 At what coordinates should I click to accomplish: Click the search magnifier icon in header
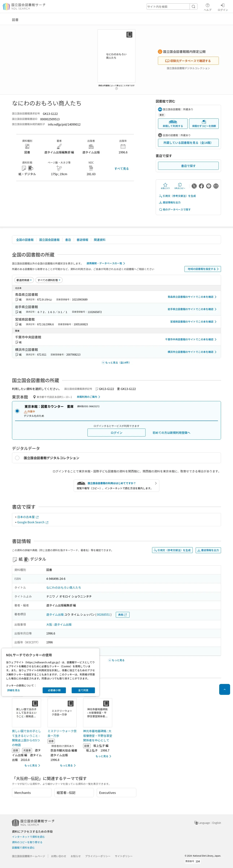[193, 6]
